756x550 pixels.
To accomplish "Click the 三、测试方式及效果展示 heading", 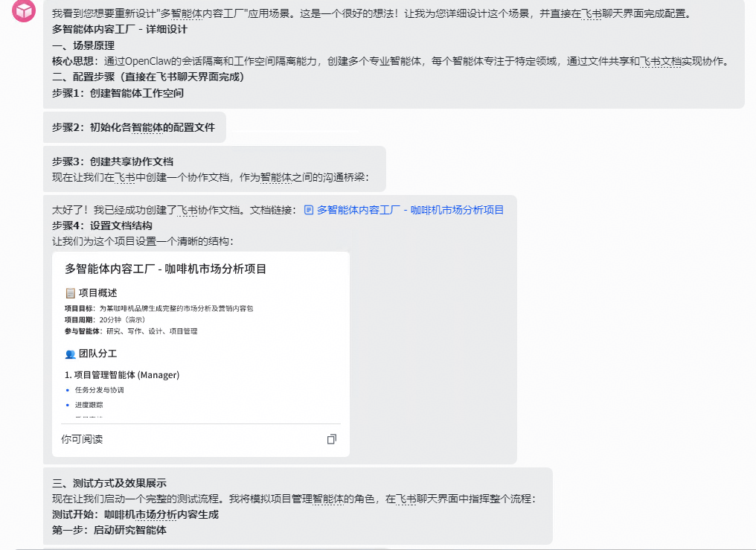I will 109,484.
